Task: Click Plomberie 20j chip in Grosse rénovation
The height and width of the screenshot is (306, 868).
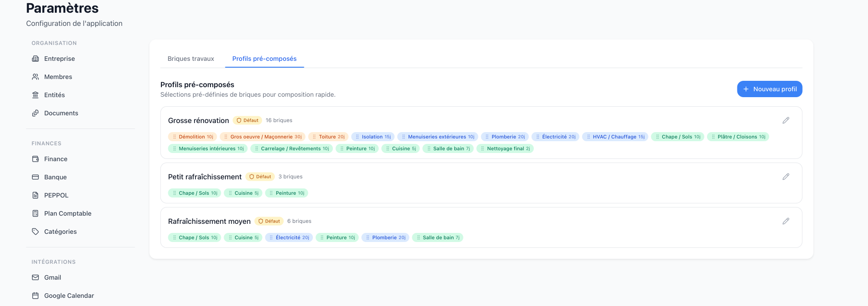Action: 505,137
